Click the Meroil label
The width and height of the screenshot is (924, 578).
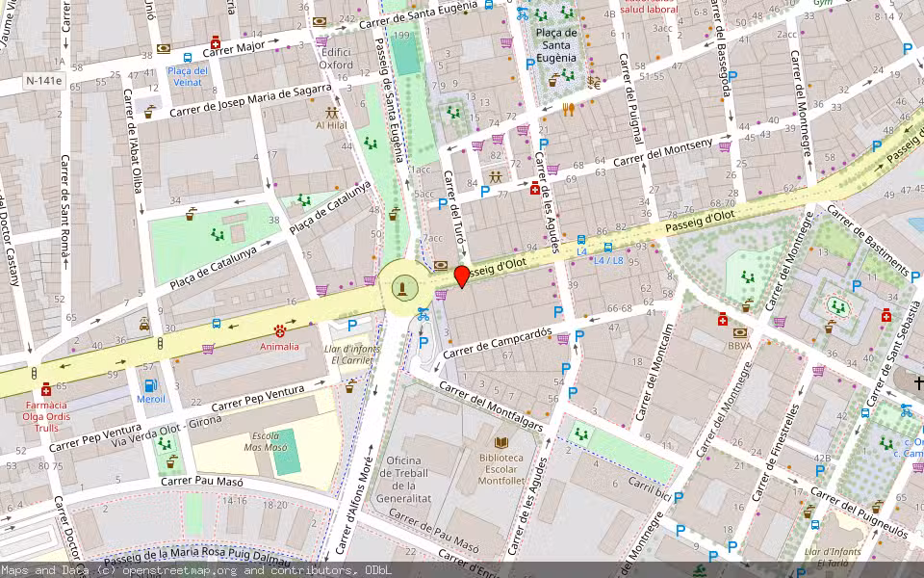click(151, 399)
